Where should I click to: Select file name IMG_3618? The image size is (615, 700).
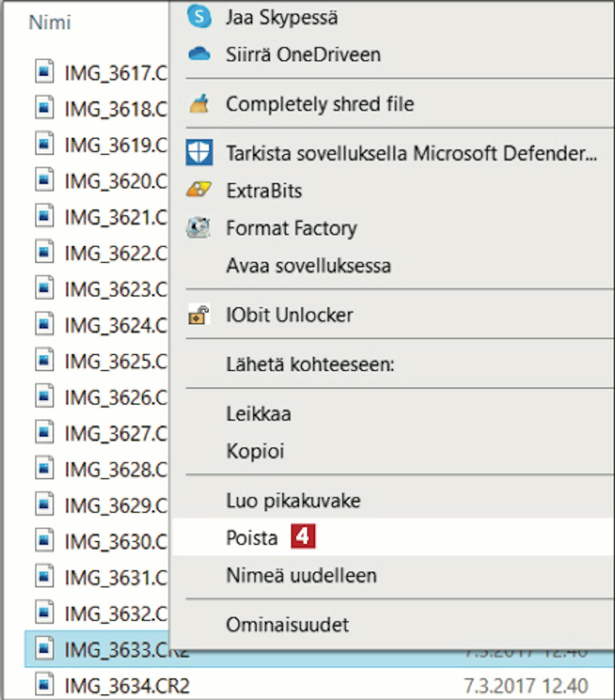click(116, 109)
